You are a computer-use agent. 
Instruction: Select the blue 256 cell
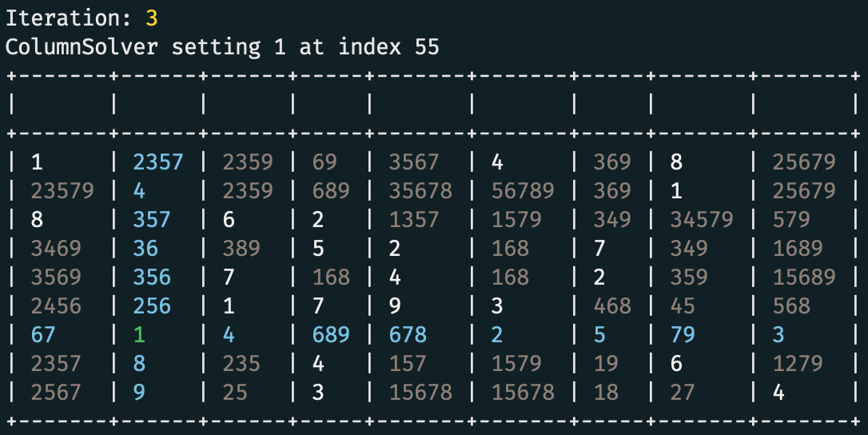[x=152, y=306]
